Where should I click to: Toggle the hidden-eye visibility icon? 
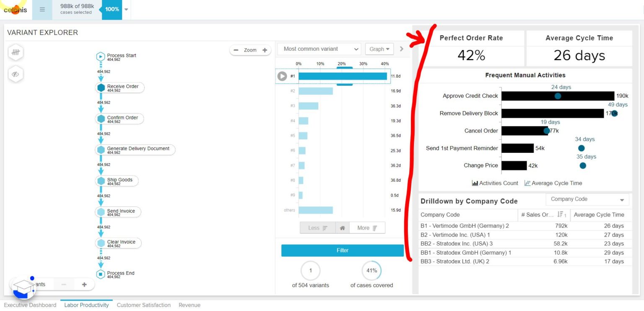click(16, 74)
